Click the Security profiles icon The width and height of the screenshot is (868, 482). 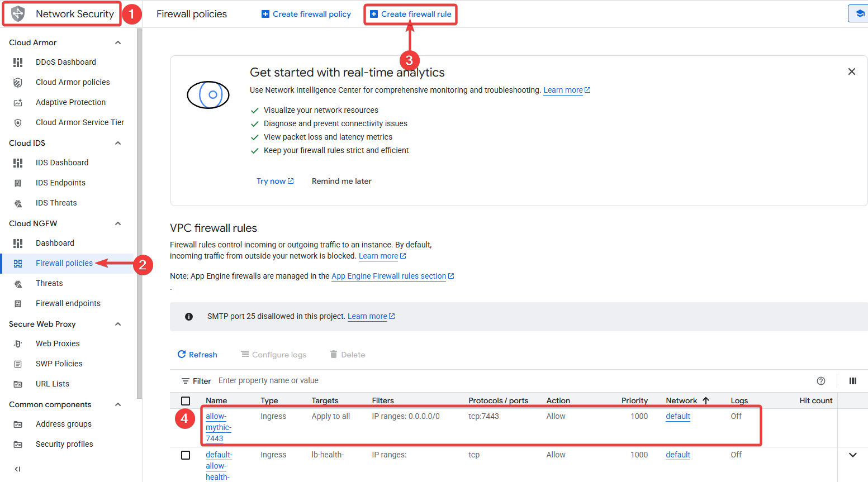[x=18, y=444]
